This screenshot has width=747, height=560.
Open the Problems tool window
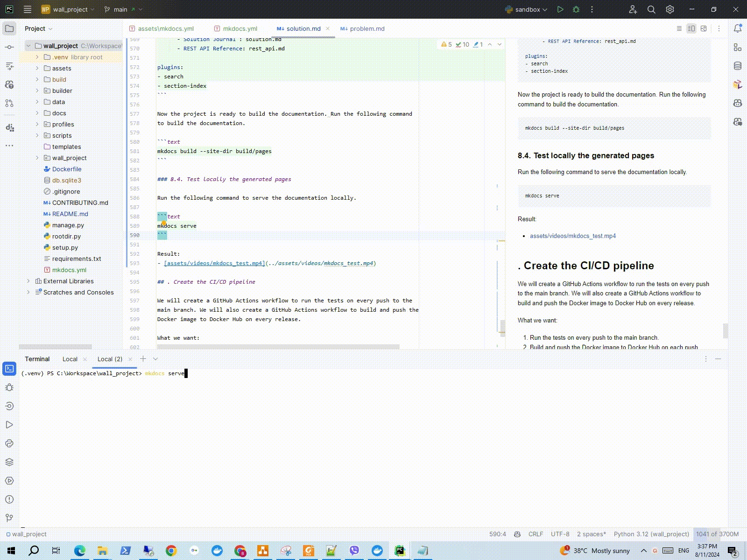[x=9, y=499]
